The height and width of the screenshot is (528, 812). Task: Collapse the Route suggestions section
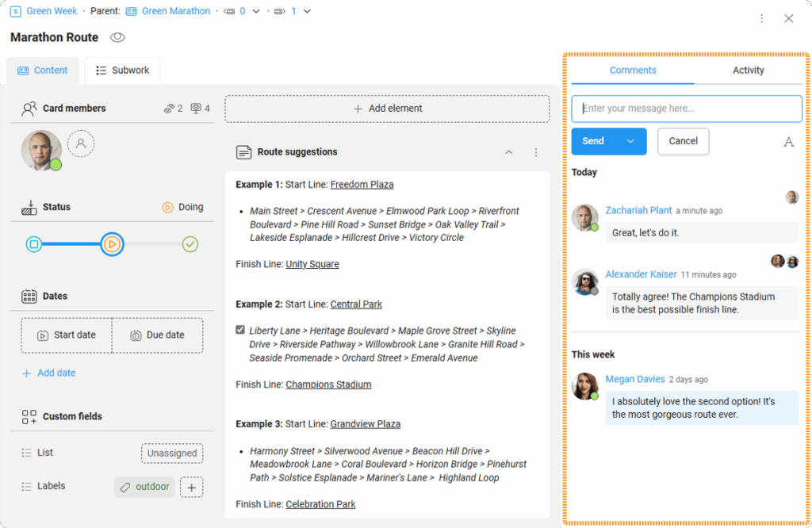509,152
